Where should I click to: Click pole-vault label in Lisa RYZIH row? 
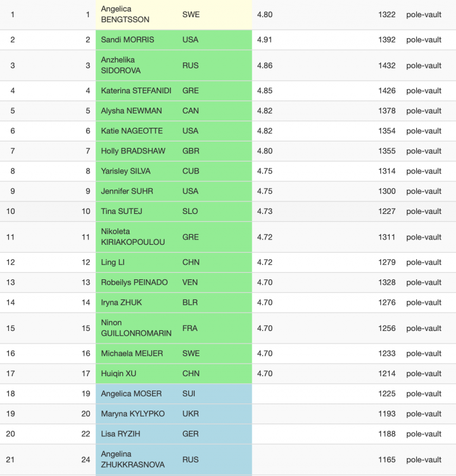coord(423,434)
